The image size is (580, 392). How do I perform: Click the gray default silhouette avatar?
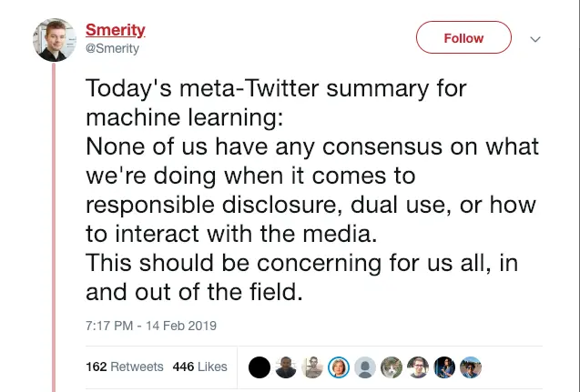(365, 367)
